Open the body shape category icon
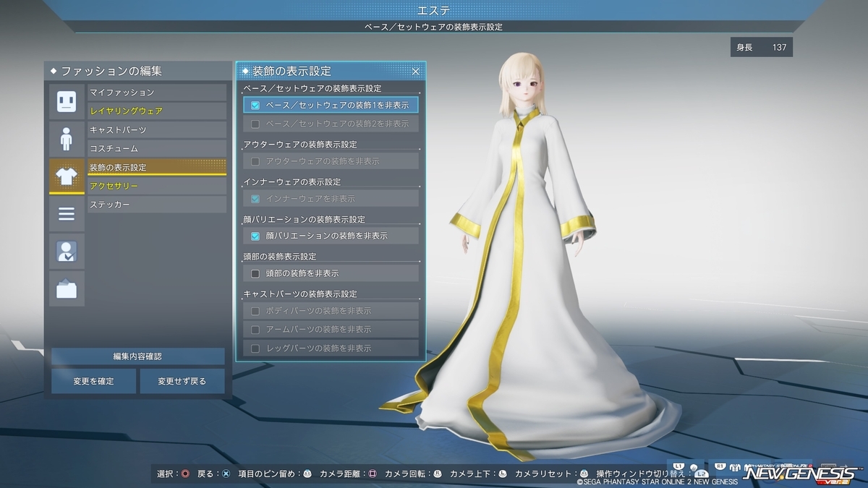 coord(67,139)
